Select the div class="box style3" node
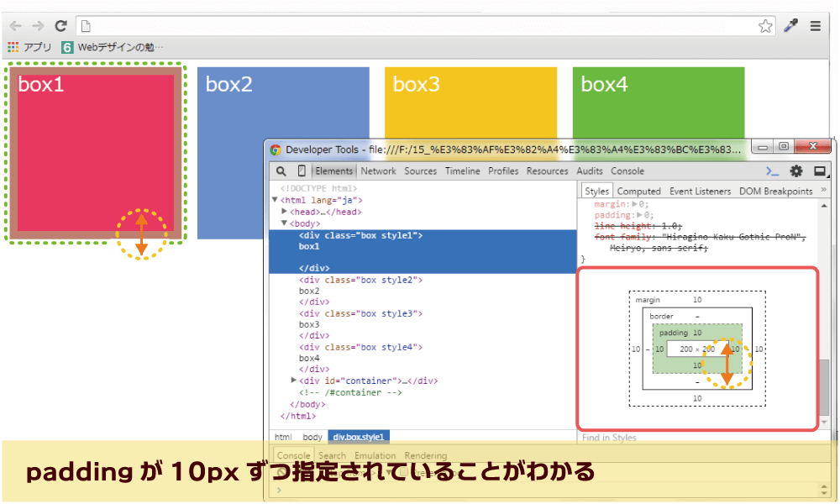Image resolution: width=840 pixels, height=504 pixels. coord(361,313)
